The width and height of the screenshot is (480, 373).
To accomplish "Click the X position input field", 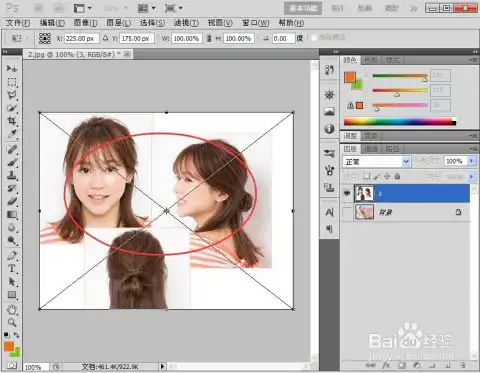I will [x=81, y=38].
